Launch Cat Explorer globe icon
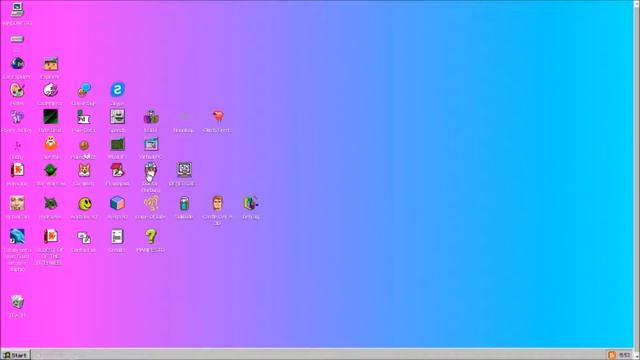Image resolution: width=640 pixels, height=360 pixels. [x=18, y=64]
